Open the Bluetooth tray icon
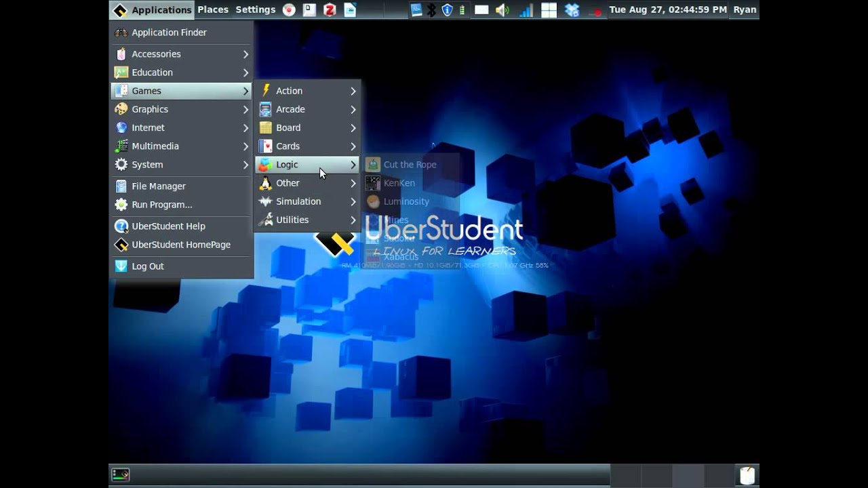This screenshot has width=868, height=488. coord(431,9)
